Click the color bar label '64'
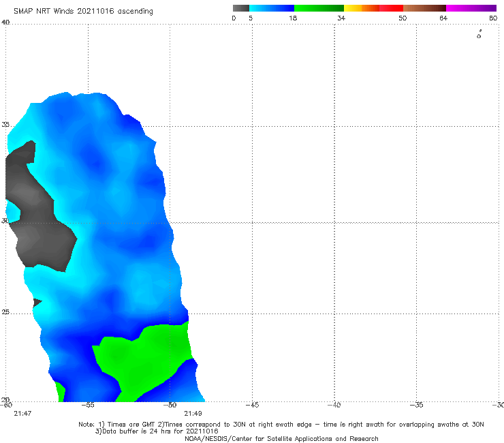This screenshot has width=504, height=443. (443, 18)
